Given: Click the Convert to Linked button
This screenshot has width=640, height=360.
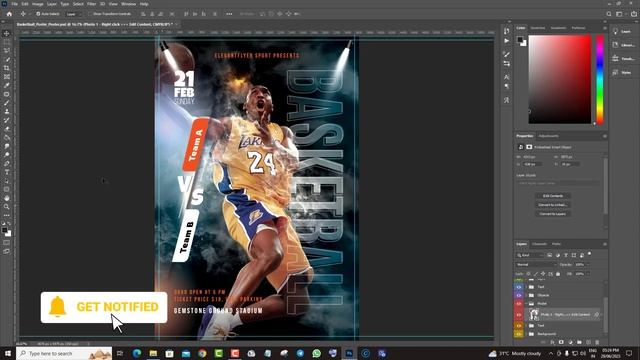Looking at the screenshot, I should tap(553, 205).
